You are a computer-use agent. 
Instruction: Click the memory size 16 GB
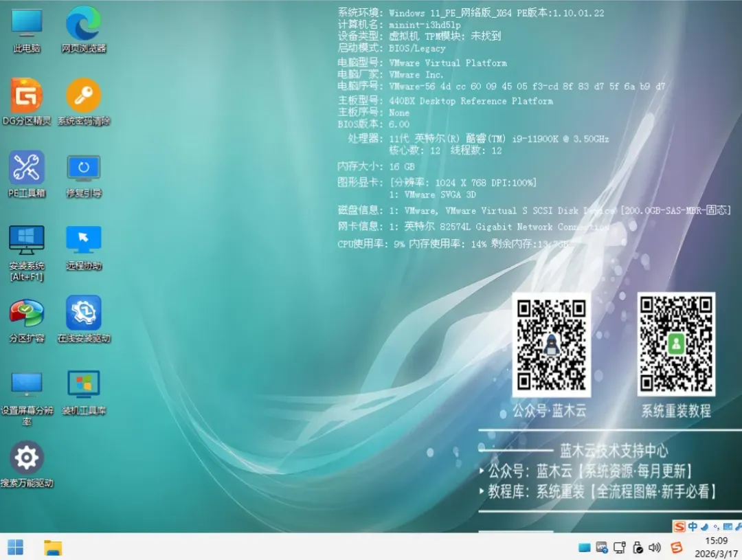coord(402,167)
